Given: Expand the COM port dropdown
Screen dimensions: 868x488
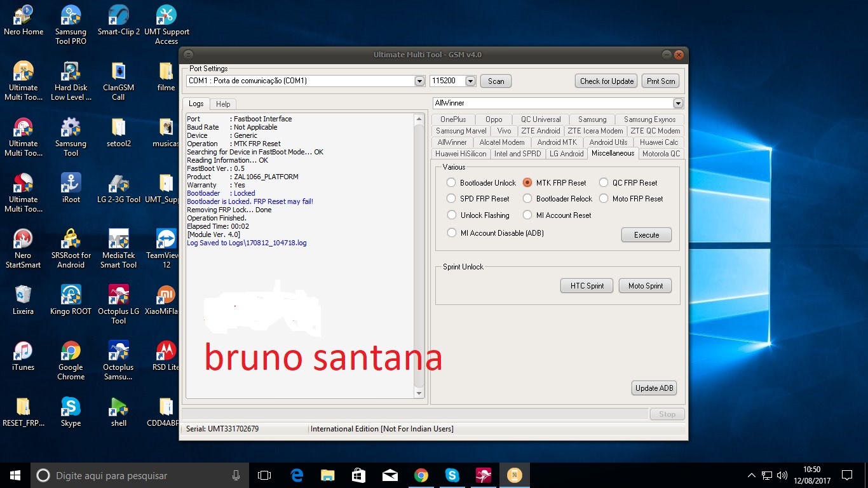Looking at the screenshot, I should (x=419, y=81).
